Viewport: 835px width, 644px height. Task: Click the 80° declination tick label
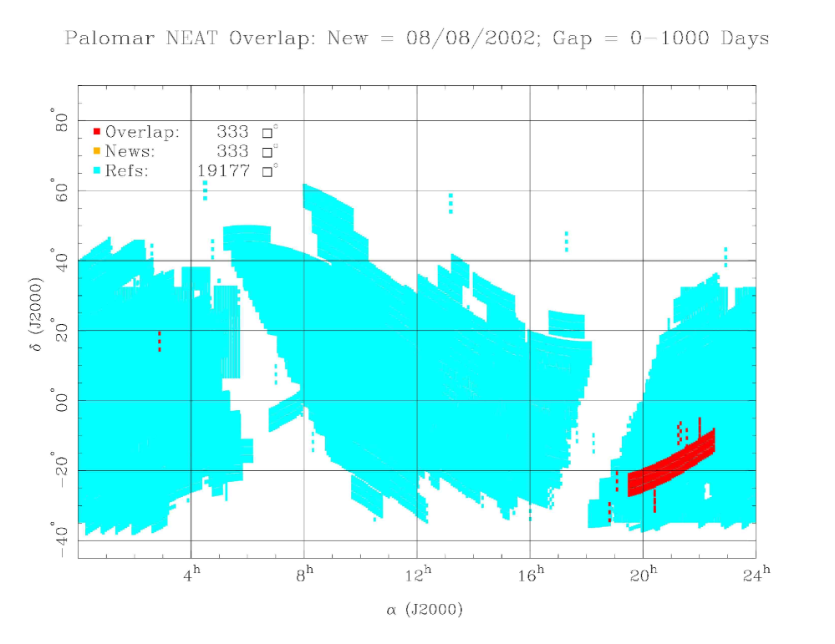59,120
